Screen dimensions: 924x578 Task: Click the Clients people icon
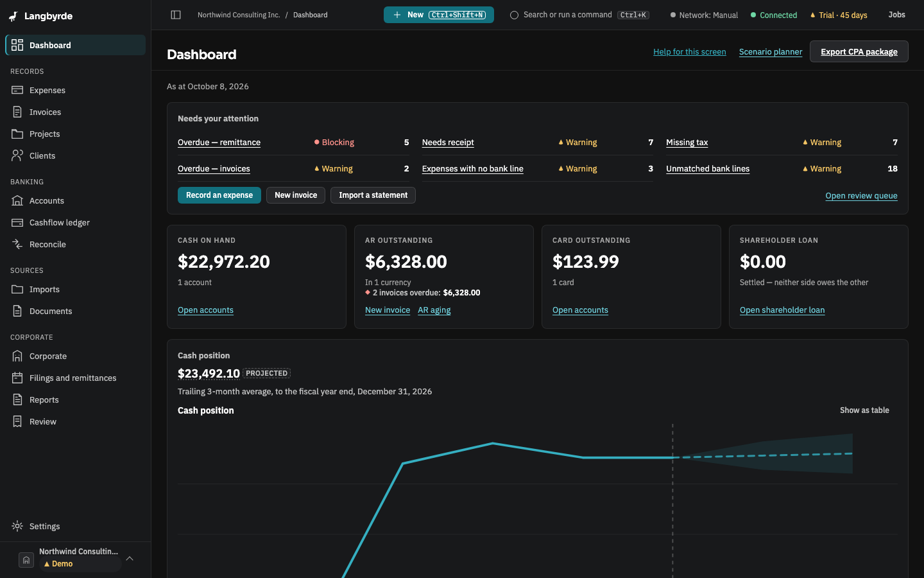click(x=17, y=155)
